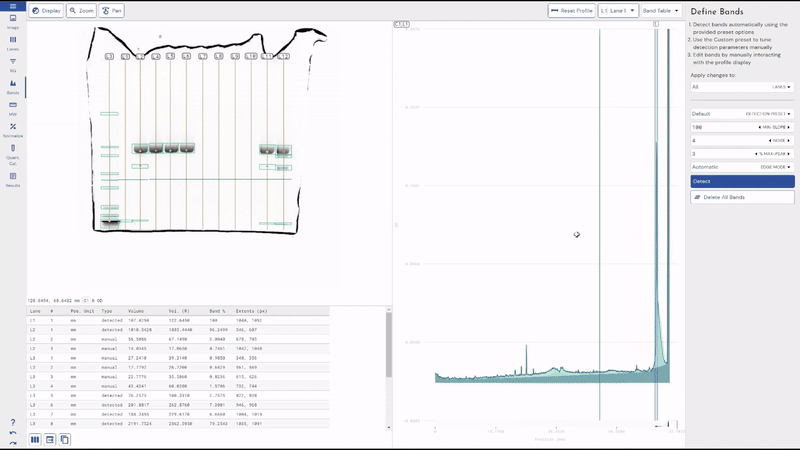Screen dimensions: 800x450
Task: Select the Bands step in sidebar
Action: [13, 87]
